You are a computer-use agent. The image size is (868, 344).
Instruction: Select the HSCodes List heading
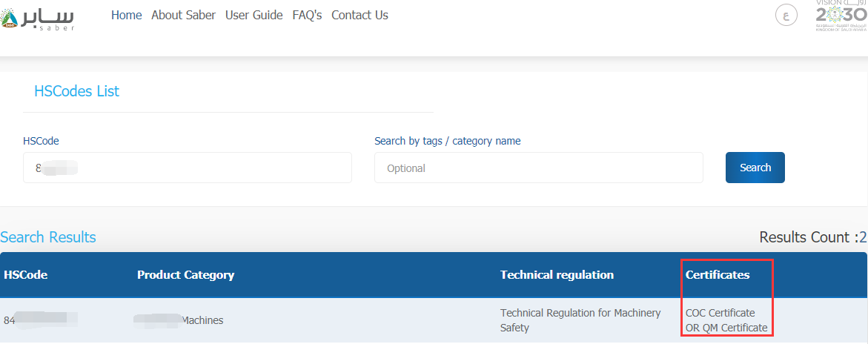[76, 91]
